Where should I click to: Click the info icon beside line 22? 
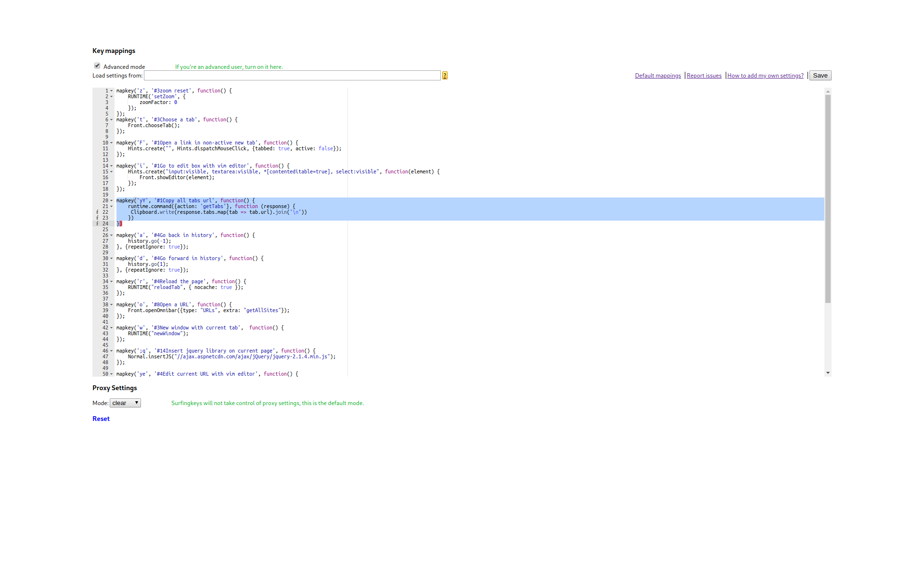point(97,212)
